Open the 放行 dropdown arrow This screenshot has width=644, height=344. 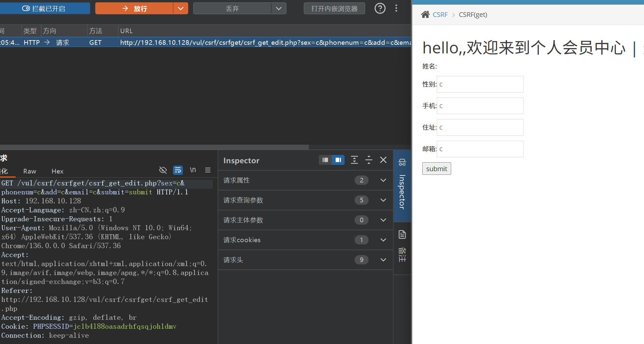[x=181, y=9]
